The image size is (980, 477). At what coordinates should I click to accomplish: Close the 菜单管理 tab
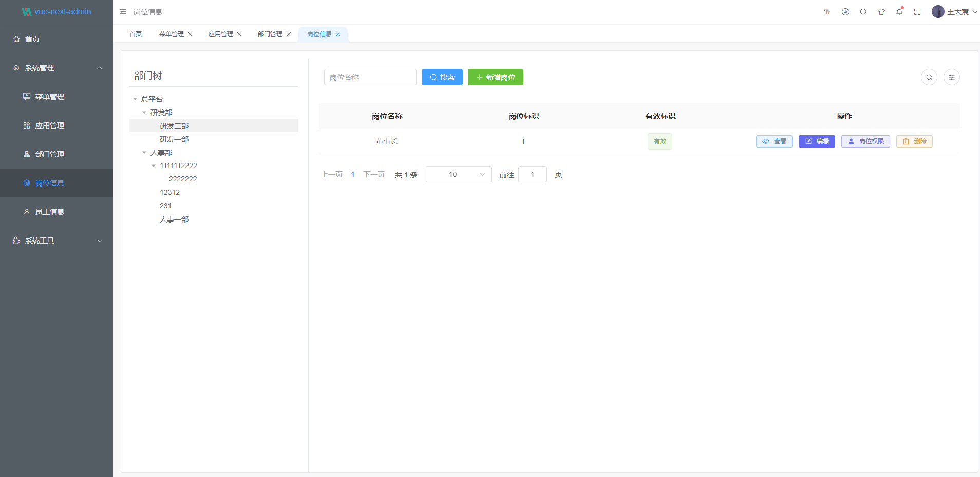click(190, 34)
